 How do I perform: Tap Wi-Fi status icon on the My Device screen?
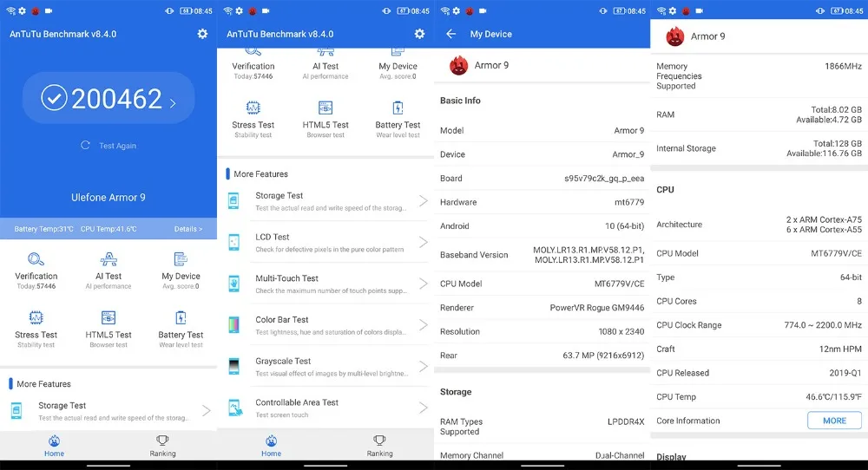tap(445, 11)
